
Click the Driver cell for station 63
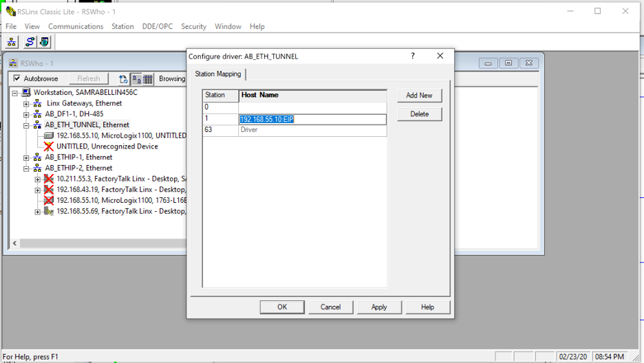click(x=312, y=130)
